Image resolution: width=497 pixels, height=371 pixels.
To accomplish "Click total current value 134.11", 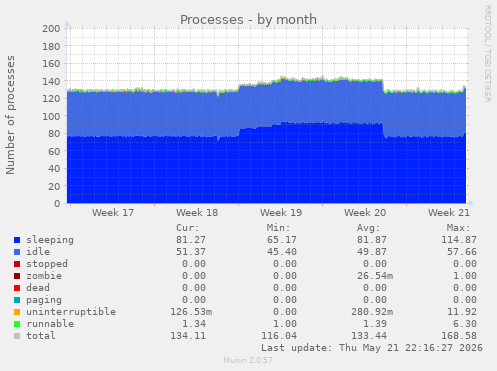I will click(188, 336).
